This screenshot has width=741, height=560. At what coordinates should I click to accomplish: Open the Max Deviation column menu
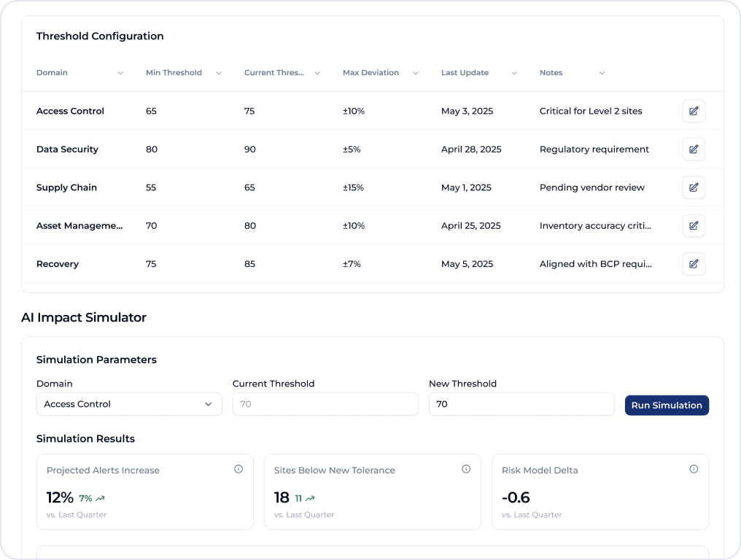[x=416, y=73]
